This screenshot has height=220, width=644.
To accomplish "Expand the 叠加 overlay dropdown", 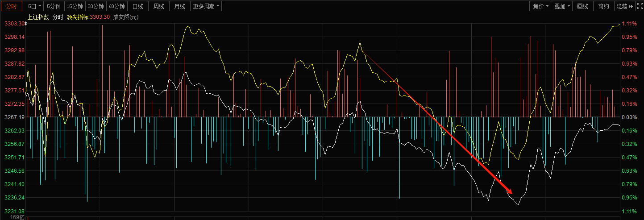I will (x=561, y=6).
